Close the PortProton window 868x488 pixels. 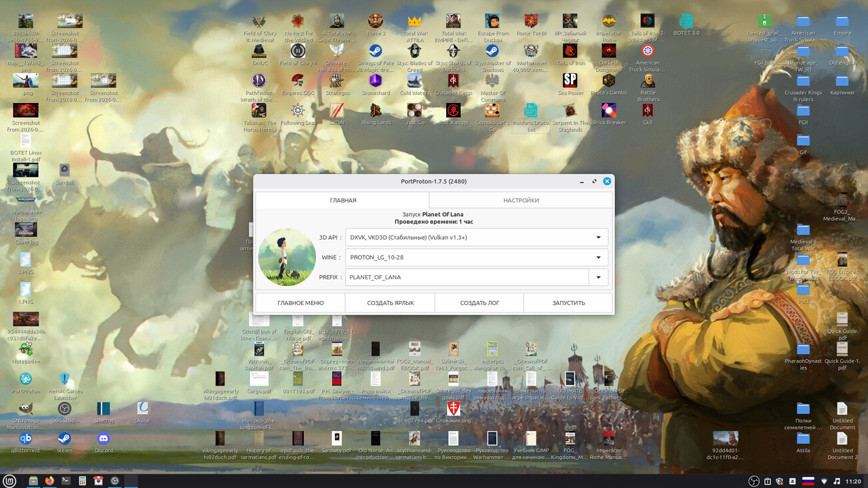(x=607, y=181)
